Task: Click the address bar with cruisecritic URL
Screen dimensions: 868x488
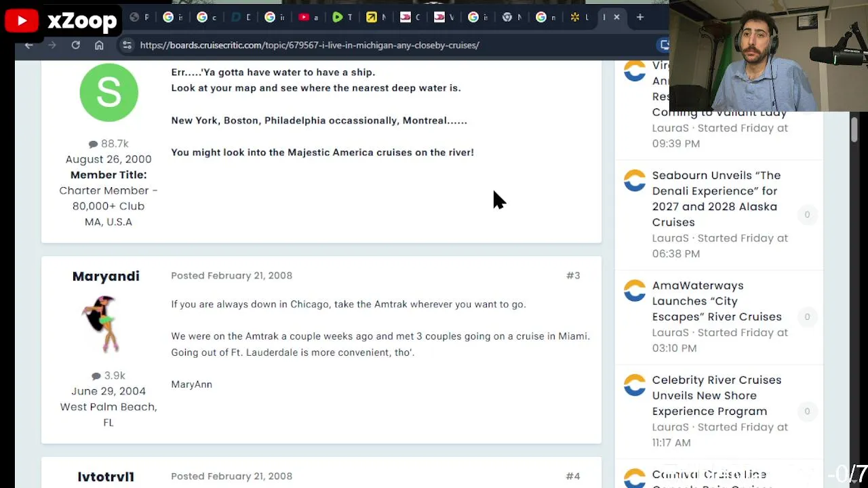Action: [x=309, y=45]
